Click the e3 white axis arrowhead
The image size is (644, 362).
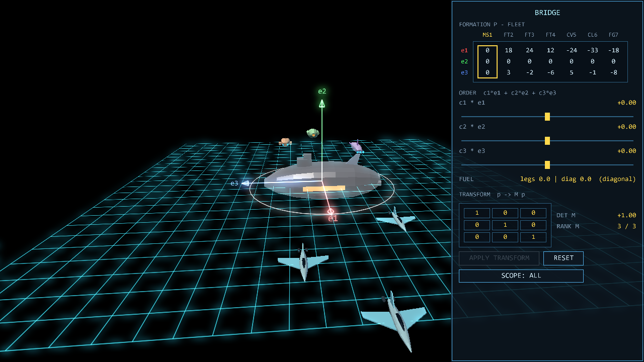point(246,184)
